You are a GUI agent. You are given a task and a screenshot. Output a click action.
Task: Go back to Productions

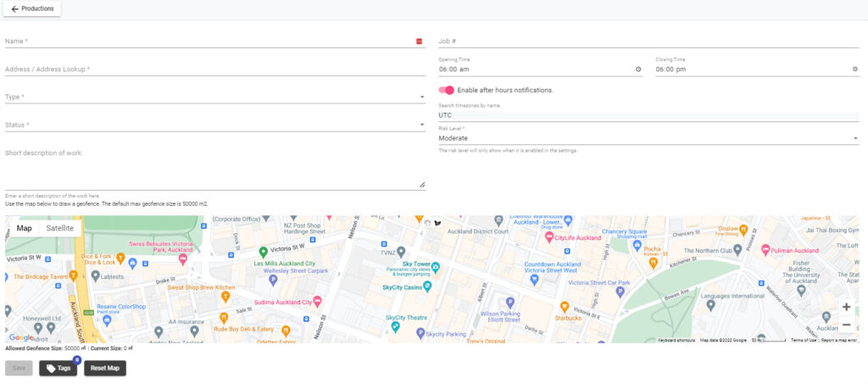tap(32, 8)
